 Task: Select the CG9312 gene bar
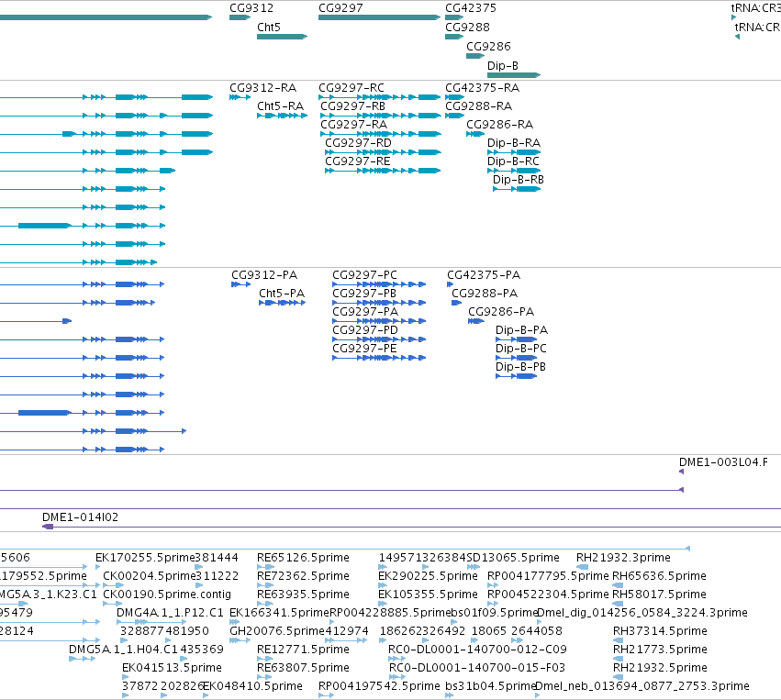click(240, 17)
